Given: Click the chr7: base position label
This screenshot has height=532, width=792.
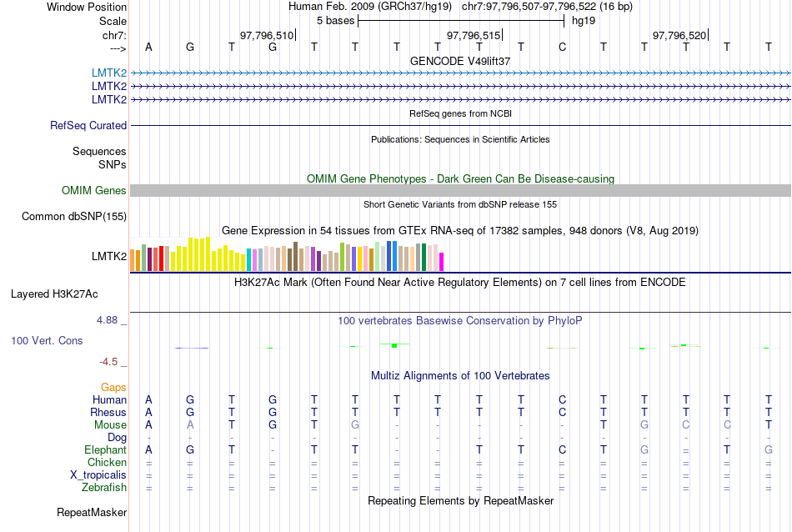Looking at the screenshot, I should pos(115,35).
